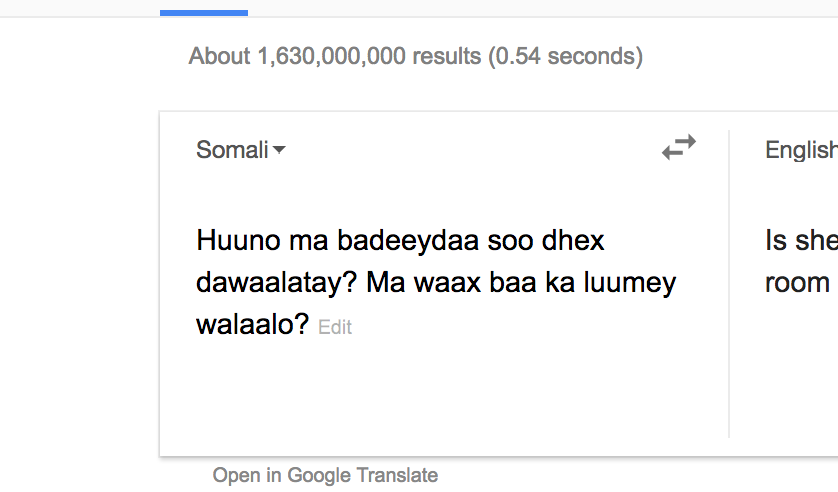This screenshot has width=838, height=492.
Task: Select the highlighted blue search tab
Action: pyautogui.click(x=204, y=12)
